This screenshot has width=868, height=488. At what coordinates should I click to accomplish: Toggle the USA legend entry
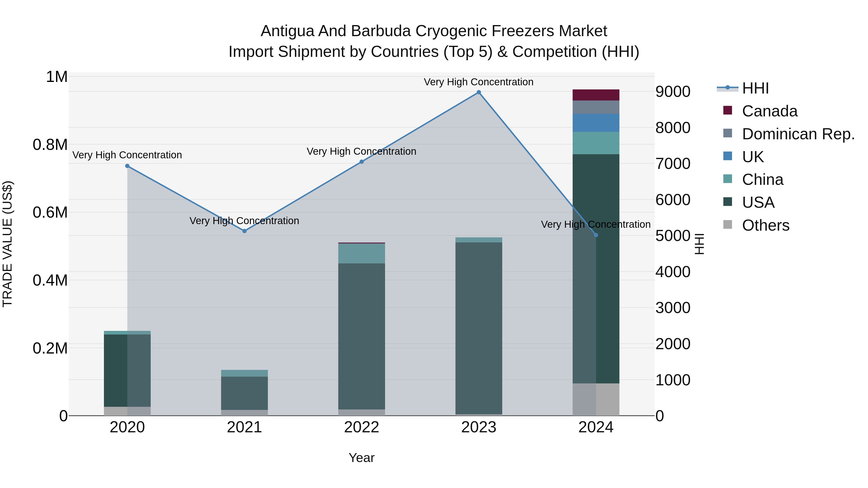coord(749,202)
